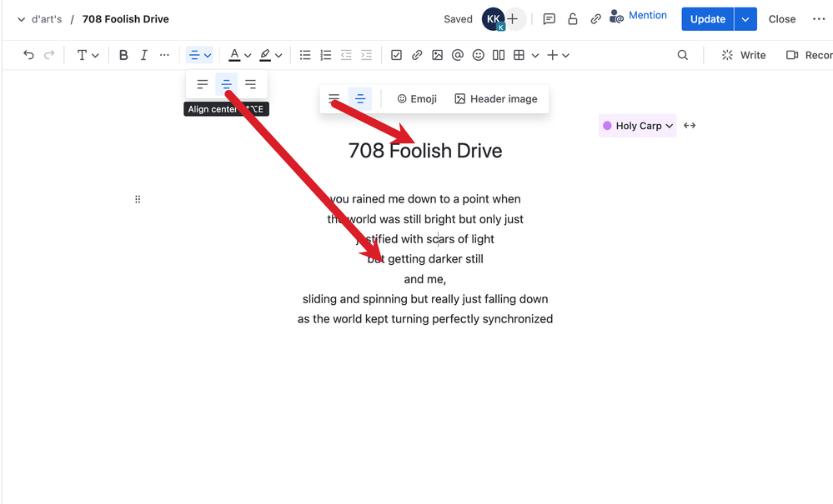Click the drag handle beside the poem

point(138,199)
